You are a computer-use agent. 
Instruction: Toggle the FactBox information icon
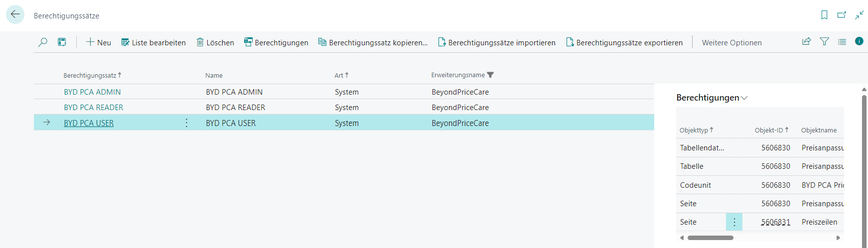[x=859, y=41]
